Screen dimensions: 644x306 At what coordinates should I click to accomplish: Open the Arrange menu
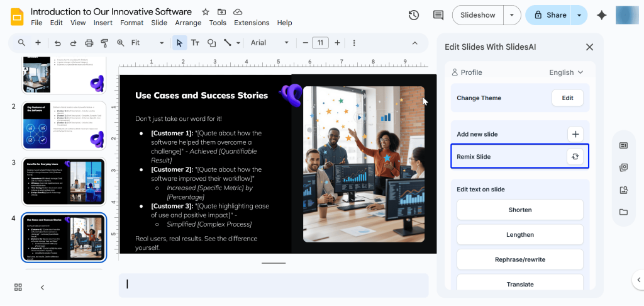pos(188,23)
